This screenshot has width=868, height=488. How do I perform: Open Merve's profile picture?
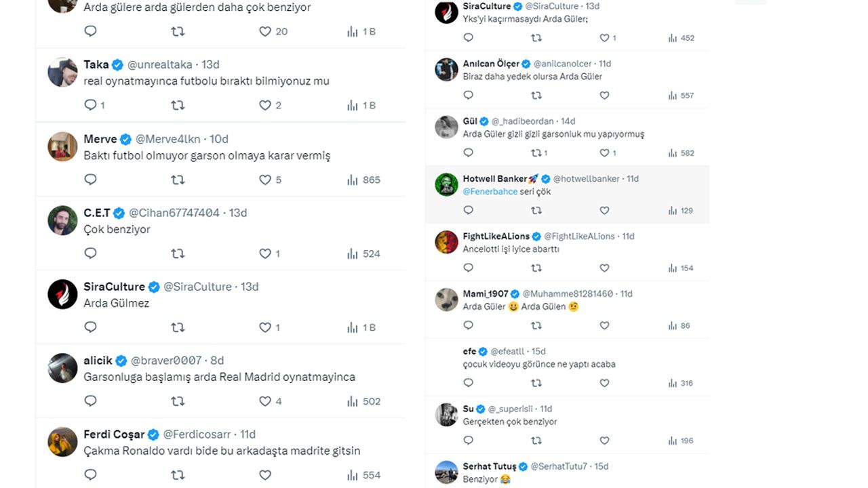[x=62, y=146]
